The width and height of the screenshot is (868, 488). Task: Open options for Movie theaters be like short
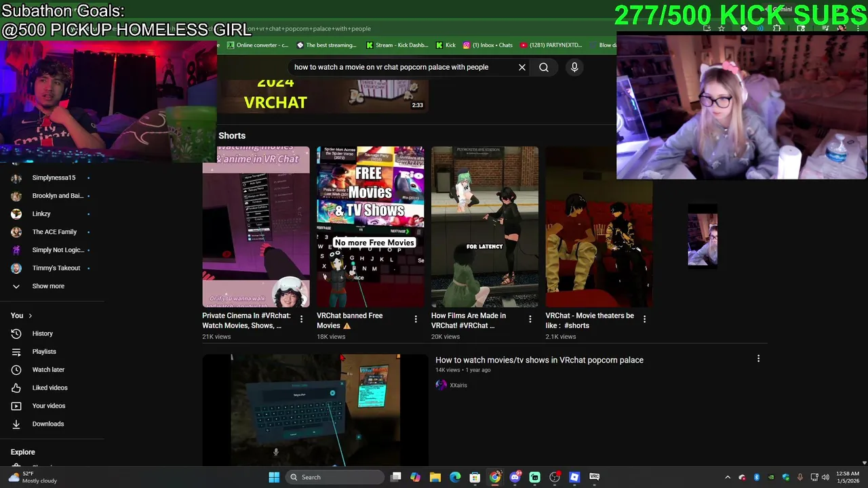pos(644,319)
